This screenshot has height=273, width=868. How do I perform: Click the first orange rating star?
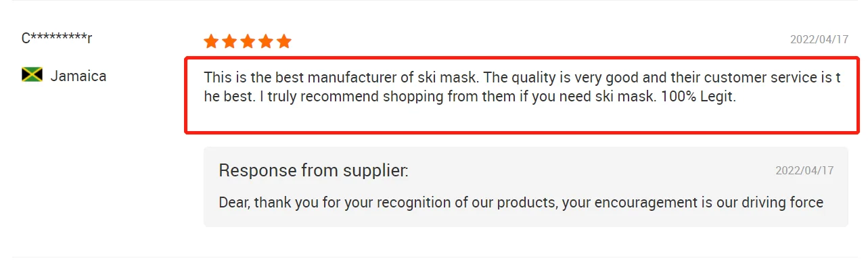click(211, 42)
